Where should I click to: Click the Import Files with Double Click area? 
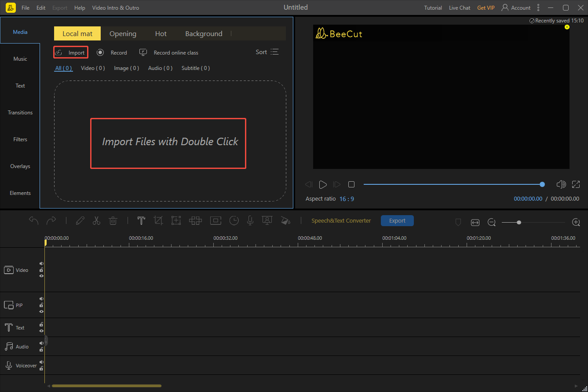pos(168,143)
